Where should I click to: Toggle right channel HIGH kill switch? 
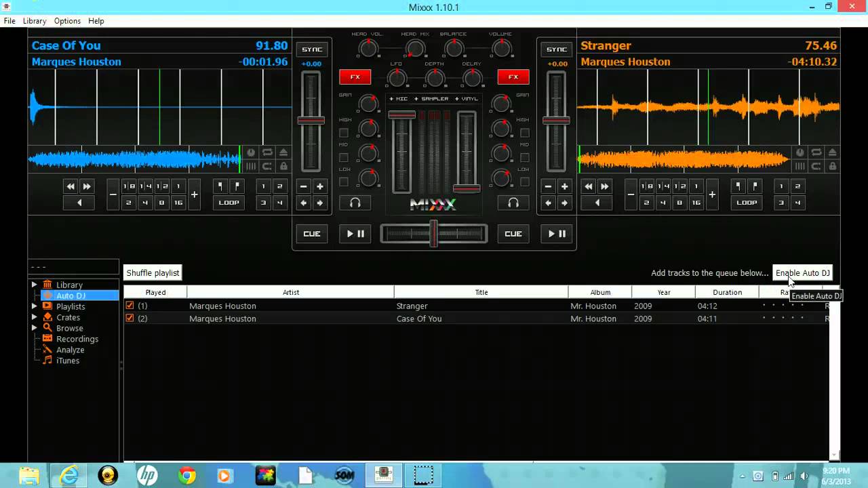tap(524, 133)
